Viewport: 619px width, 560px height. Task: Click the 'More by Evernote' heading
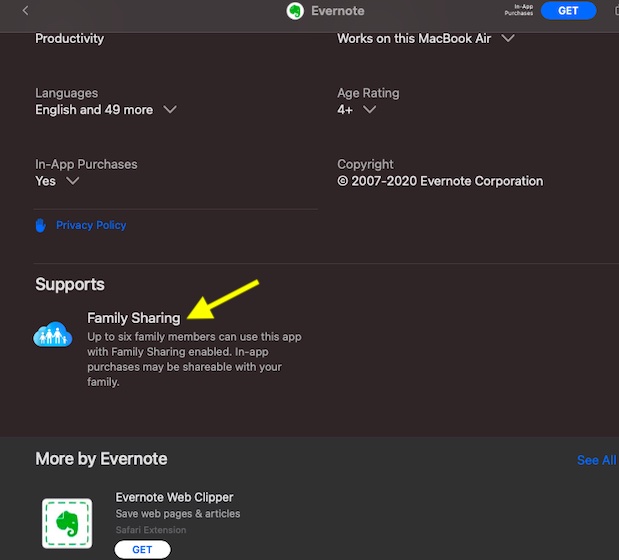coord(101,459)
